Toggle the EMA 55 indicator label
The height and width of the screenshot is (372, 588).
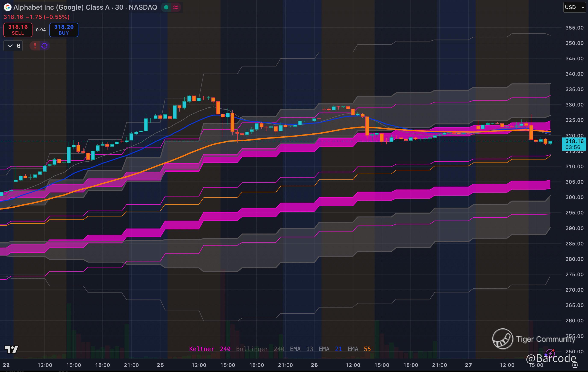pos(359,349)
